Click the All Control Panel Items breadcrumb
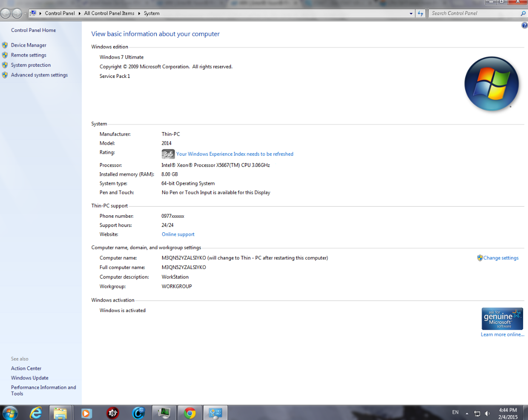This screenshot has width=528, height=420. click(x=109, y=14)
